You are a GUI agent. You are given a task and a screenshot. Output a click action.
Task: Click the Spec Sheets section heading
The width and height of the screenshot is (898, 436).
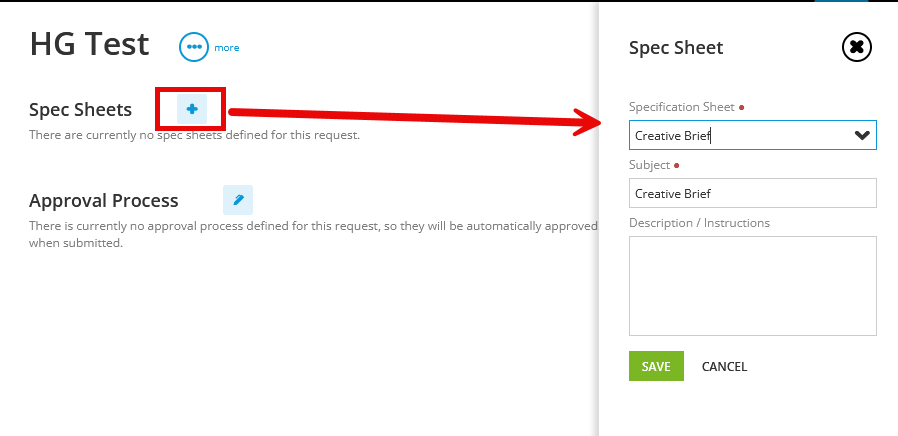(80, 109)
